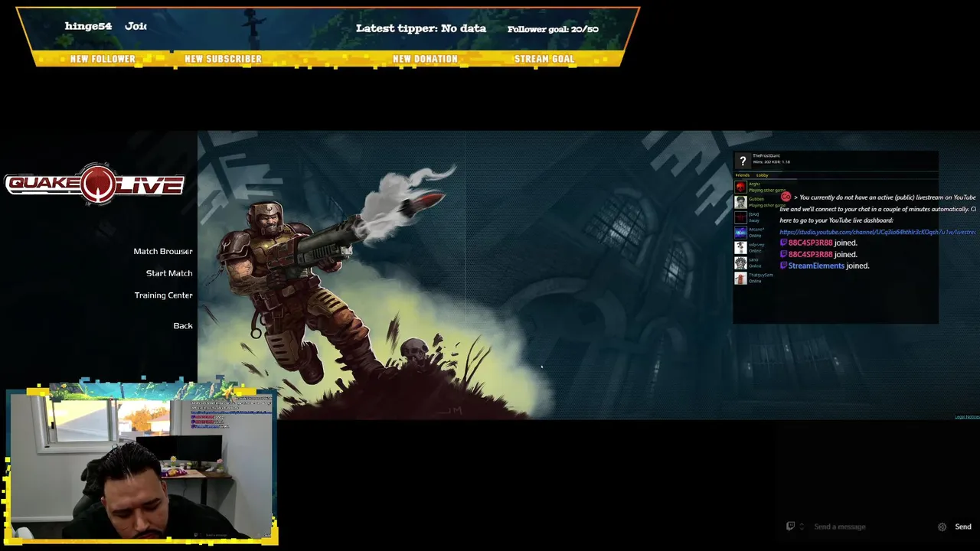Open Legal Notices link
The height and width of the screenshot is (551, 980).
coord(967,417)
